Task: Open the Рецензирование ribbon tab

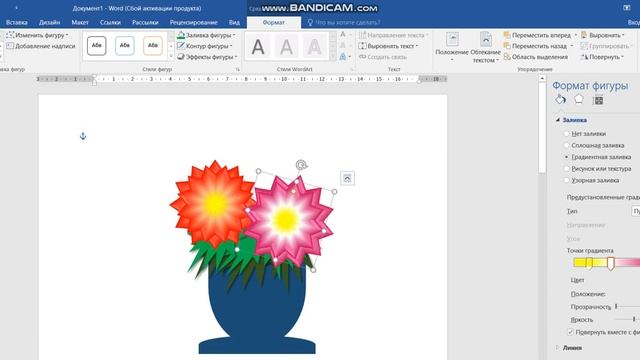Action: (193, 22)
